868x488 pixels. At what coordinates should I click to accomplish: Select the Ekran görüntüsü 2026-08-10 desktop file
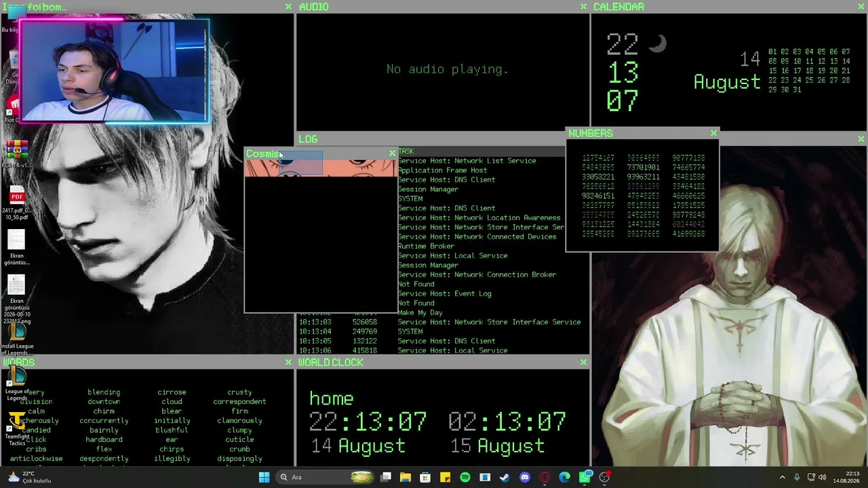16,298
